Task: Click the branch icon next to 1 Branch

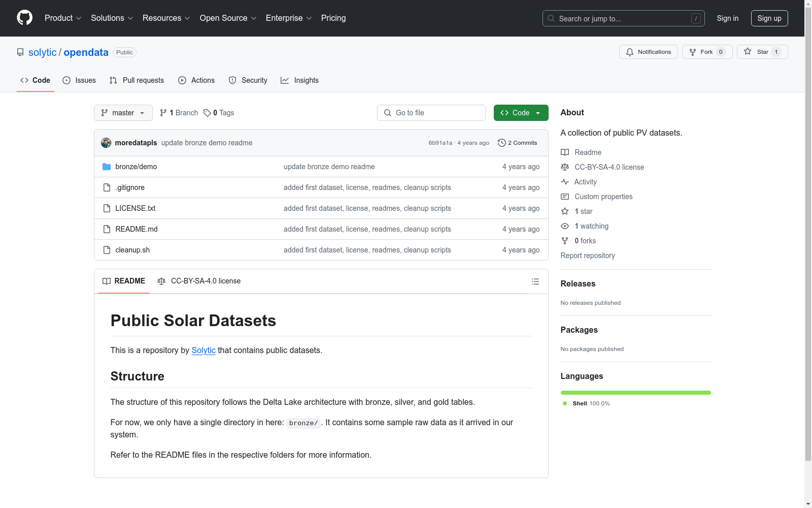Action: point(163,113)
